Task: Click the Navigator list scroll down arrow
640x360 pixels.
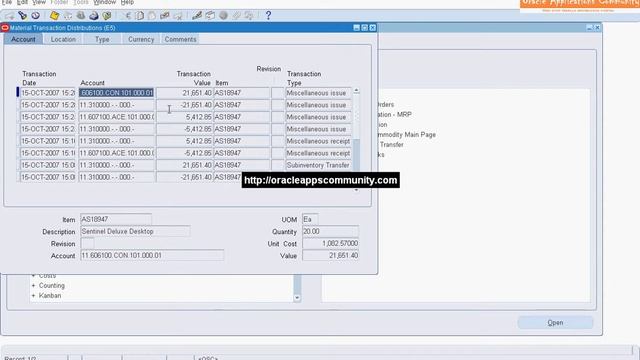Action: (x=297, y=298)
